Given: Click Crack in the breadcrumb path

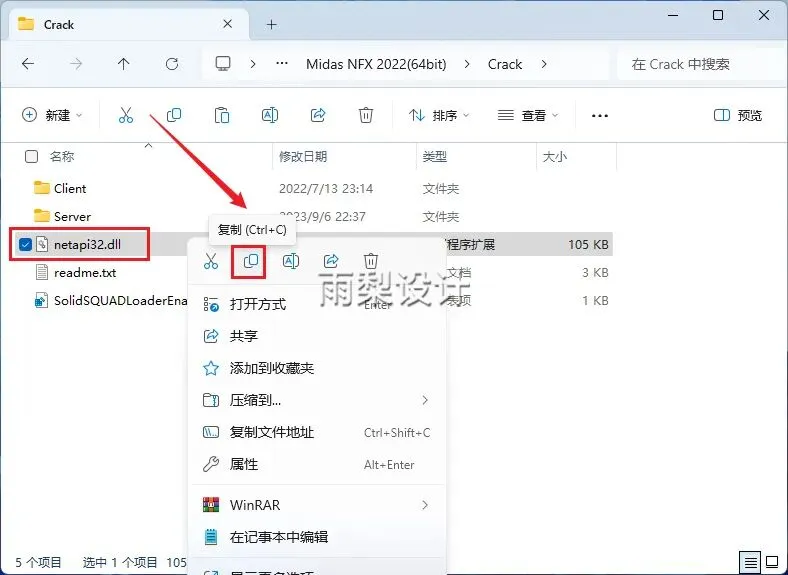Looking at the screenshot, I should (x=505, y=64).
